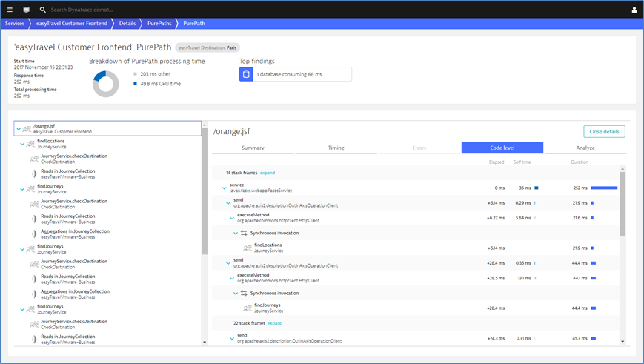Switch to the Analyze tab
The width and height of the screenshot is (644, 364).
click(585, 148)
